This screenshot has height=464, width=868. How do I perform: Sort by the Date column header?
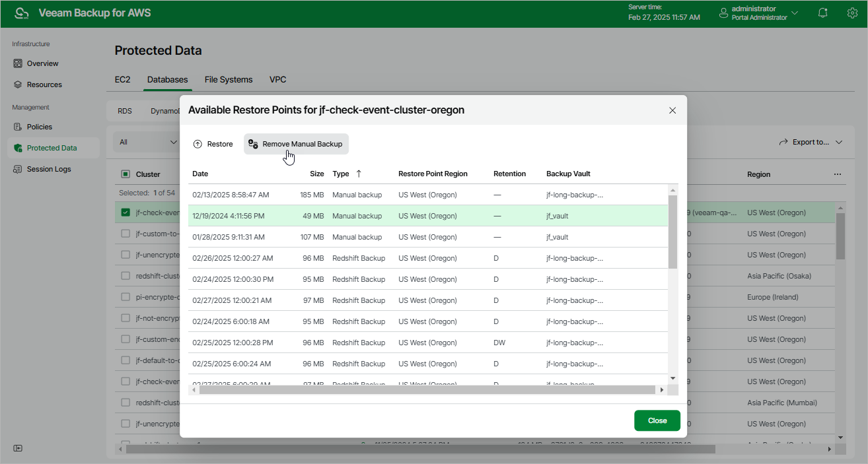200,174
